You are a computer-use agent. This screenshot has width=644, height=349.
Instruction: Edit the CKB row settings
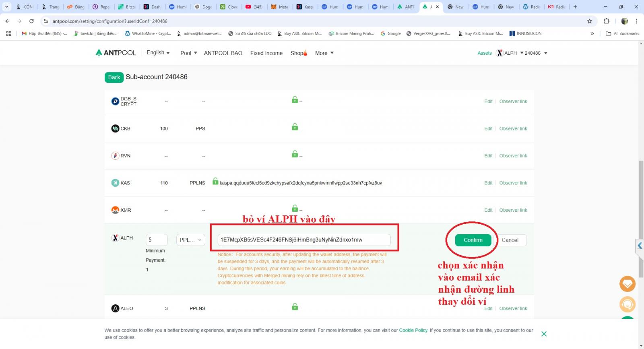click(488, 128)
